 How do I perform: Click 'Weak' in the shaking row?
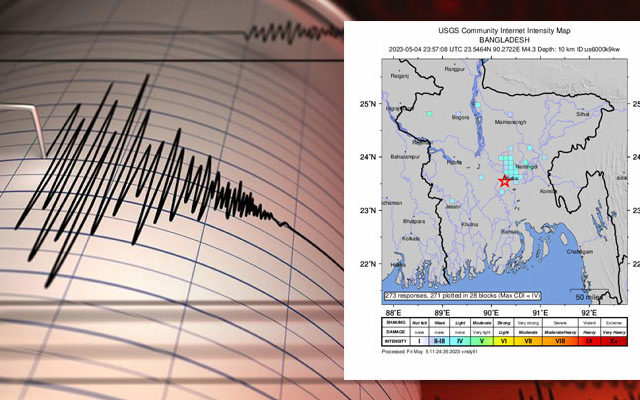click(x=439, y=322)
